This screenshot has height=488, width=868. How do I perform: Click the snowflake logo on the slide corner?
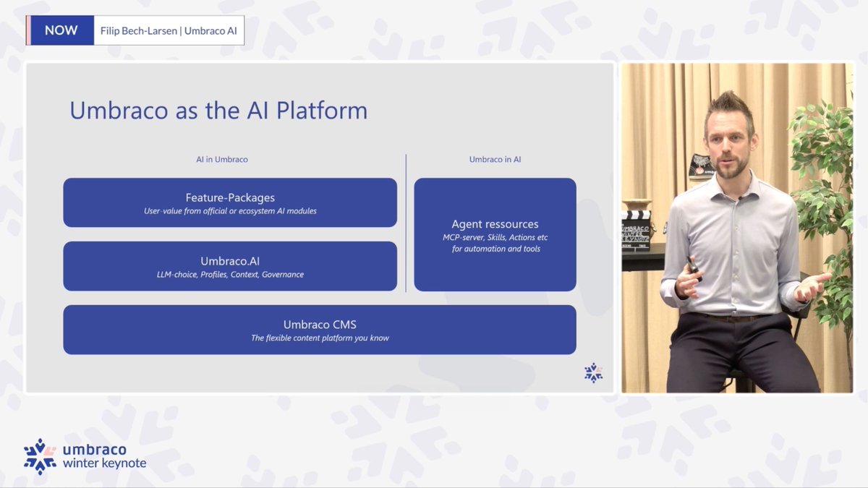[x=593, y=372]
